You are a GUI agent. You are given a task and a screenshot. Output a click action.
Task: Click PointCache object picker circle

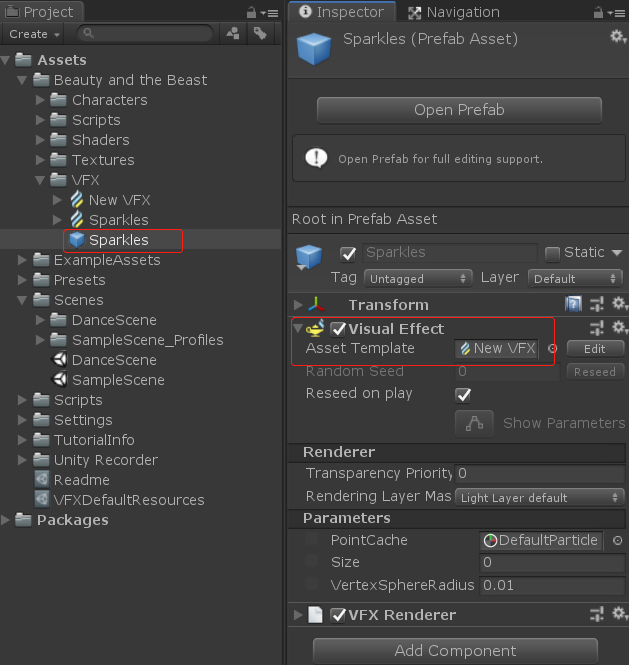click(x=617, y=540)
